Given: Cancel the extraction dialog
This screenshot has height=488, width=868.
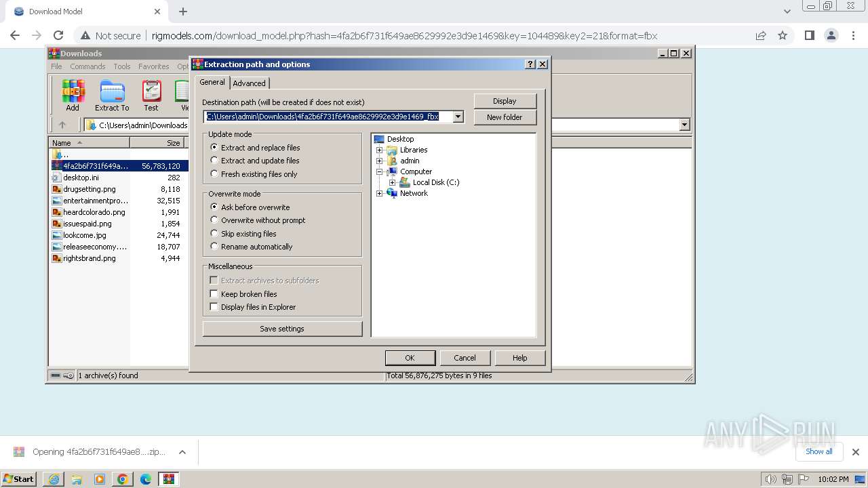Looking at the screenshot, I should (465, 358).
